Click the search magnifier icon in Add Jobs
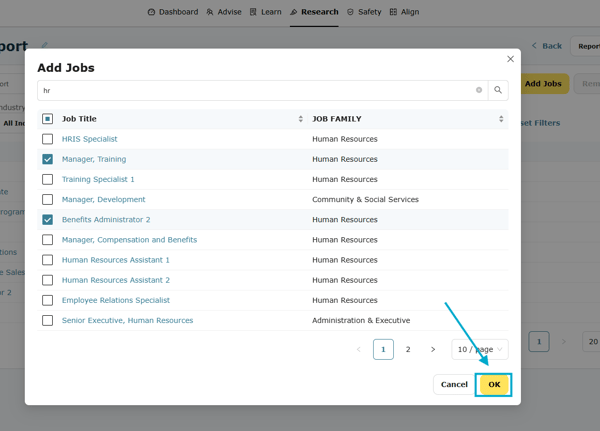This screenshot has width=600, height=431. [x=498, y=90]
